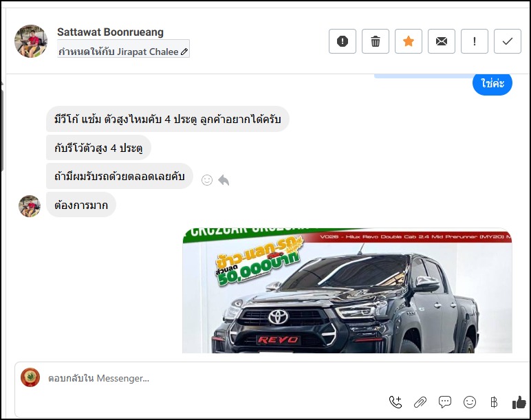Mark conversation as spam using exclamation circle icon
531x420 pixels.
pos(342,41)
